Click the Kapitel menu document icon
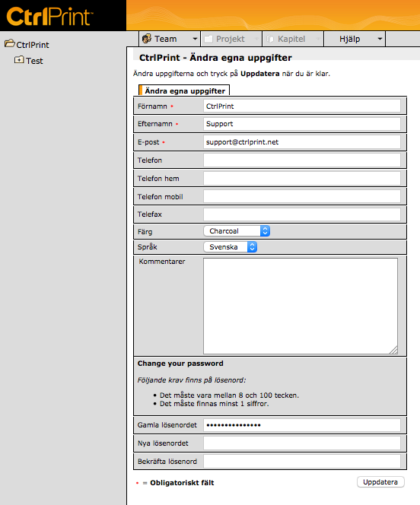The height and width of the screenshot is (505, 420). pyautogui.click(x=270, y=39)
